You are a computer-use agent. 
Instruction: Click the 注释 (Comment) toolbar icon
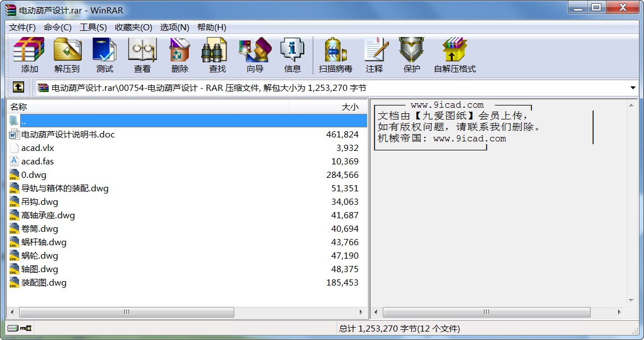(x=376, y=50)
